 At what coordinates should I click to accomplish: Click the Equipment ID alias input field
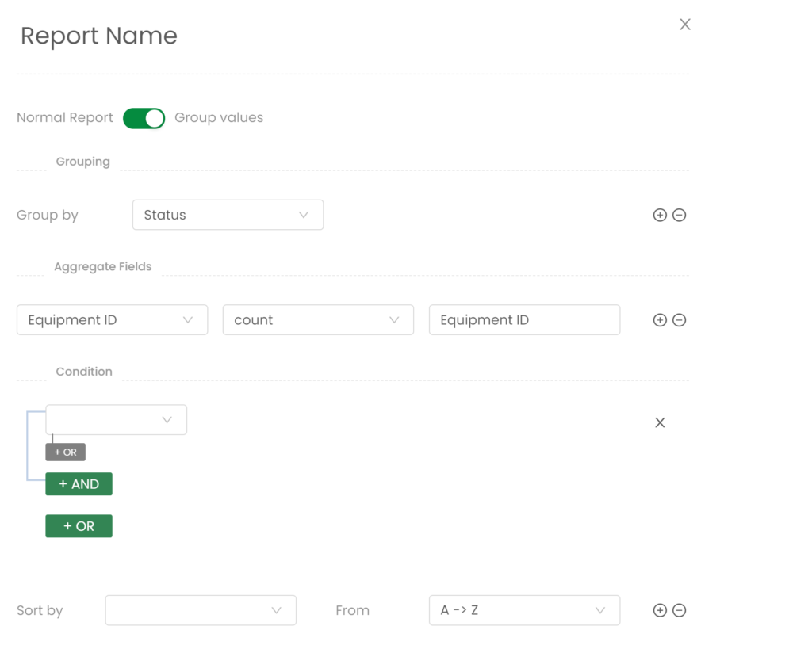[x=524, y=320]
